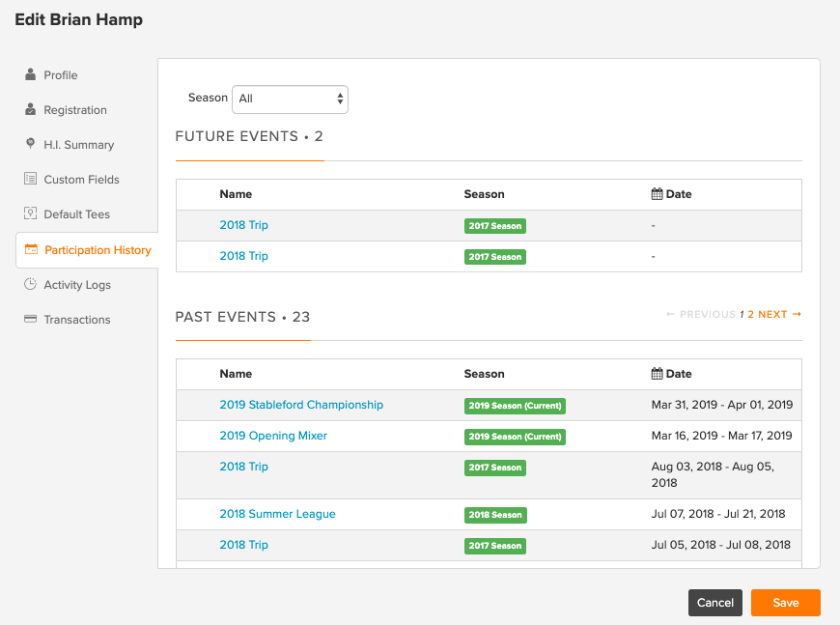Click the orange Save button
The image size is (840, 625).
[785, 603]
